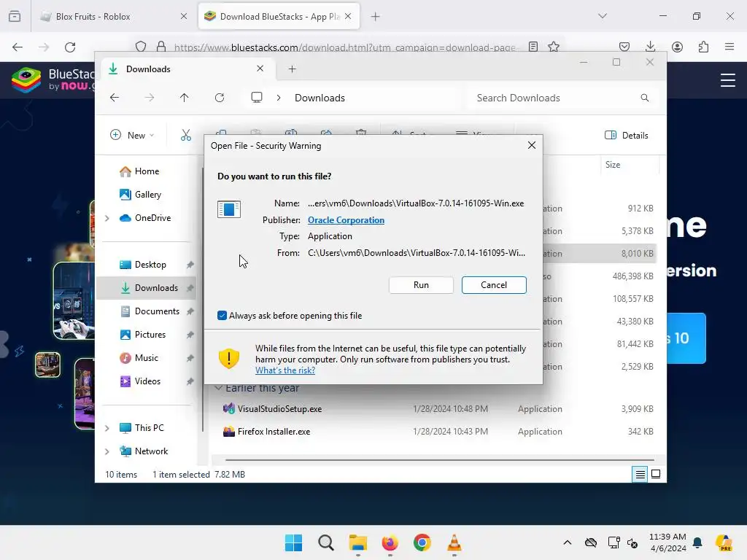The height and width of the screenshot is (560, 747).
Task: Open File Explorer from the taskbar
Action: point(357,542)
